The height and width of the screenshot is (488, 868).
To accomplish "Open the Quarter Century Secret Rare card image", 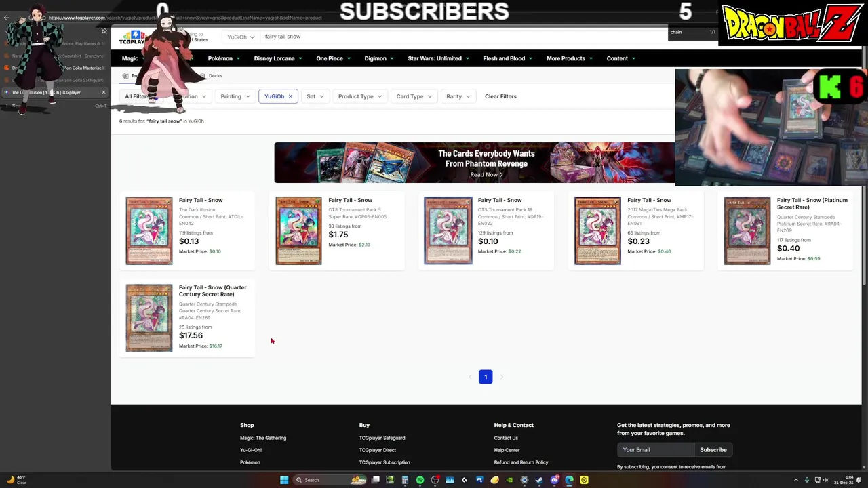I will pos(149,318).
